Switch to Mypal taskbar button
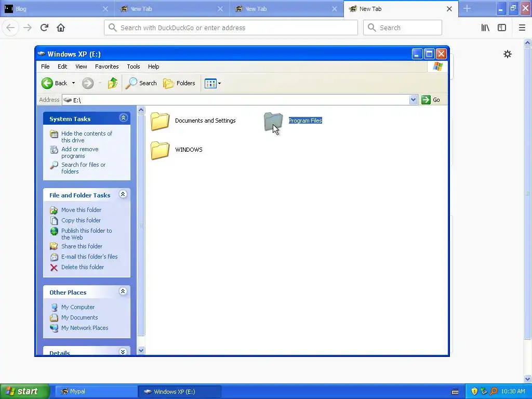 point(96,392)
